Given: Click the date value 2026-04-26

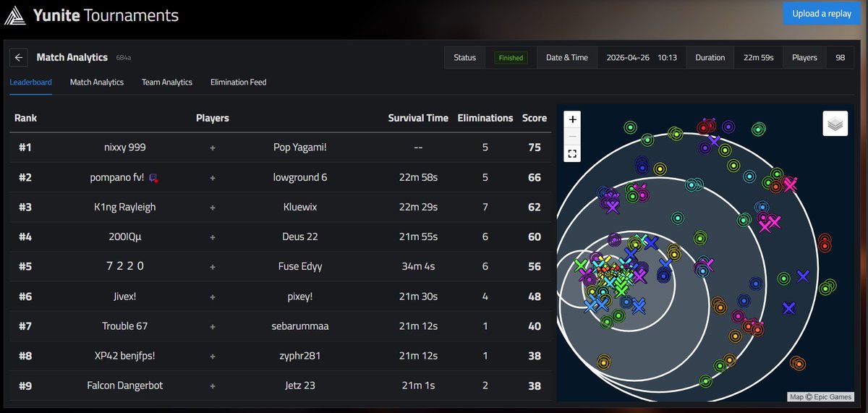Looking at the screenshot, I should (629, 58).
